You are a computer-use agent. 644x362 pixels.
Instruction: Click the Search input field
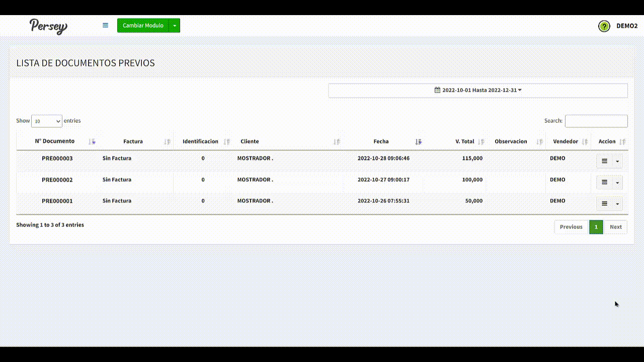(x=596, y=121)
